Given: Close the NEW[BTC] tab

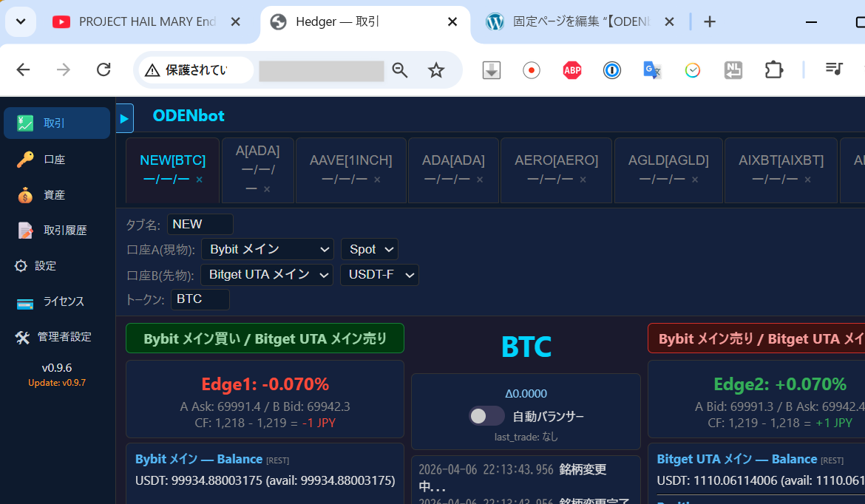Looking at the screenshot, I should coord(199,180).
